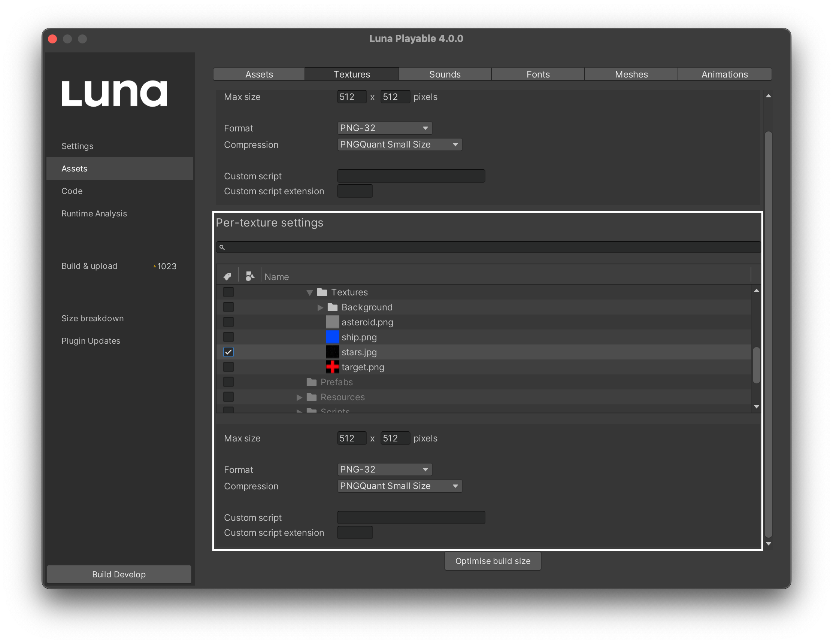Collapse the Textures folder tree arrow
Image resolution: width=833 pixels, height=644 pixels.
click(x=310, y=293)
